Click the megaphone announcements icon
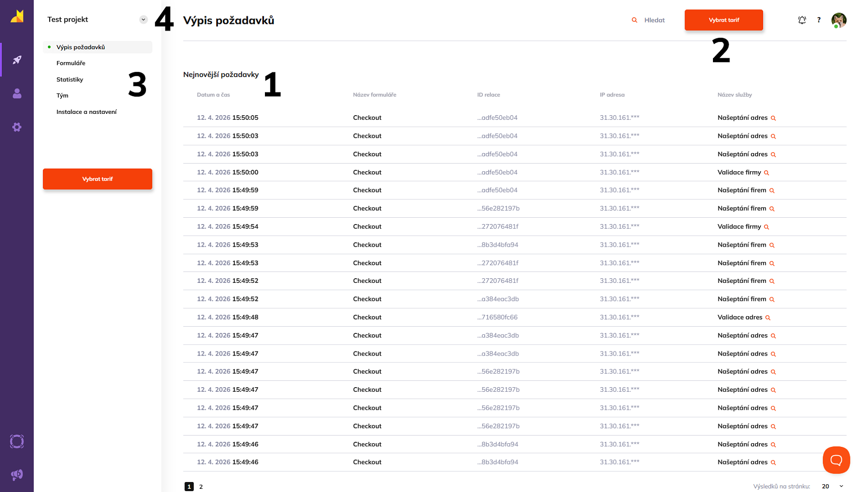Viewport: 868px width, 492px height. (17, 474)
